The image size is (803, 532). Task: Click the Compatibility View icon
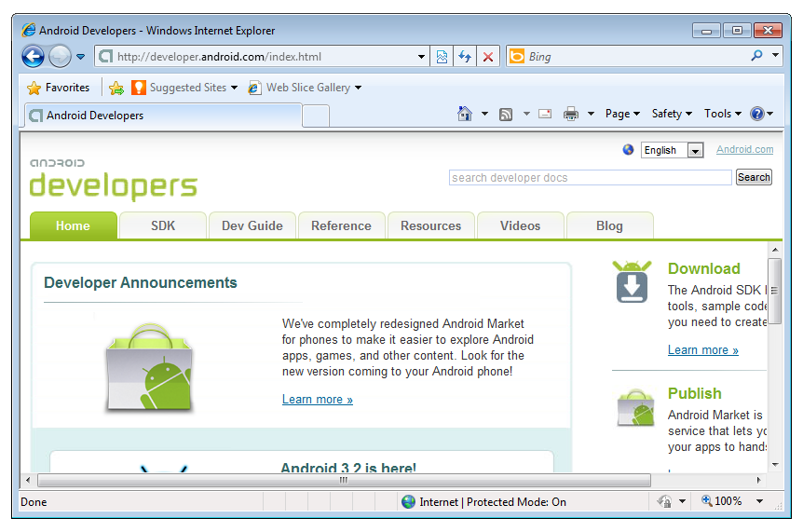[442, 56]
